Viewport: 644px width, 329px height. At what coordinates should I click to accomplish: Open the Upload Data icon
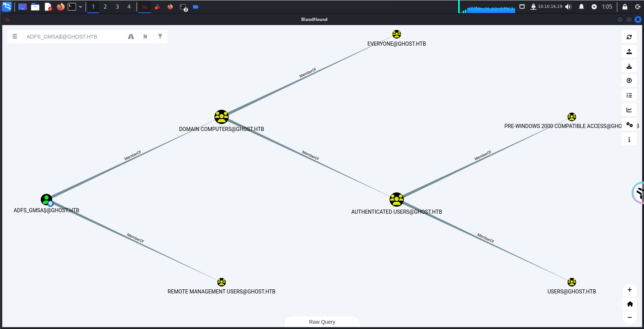tap(629, 80)
